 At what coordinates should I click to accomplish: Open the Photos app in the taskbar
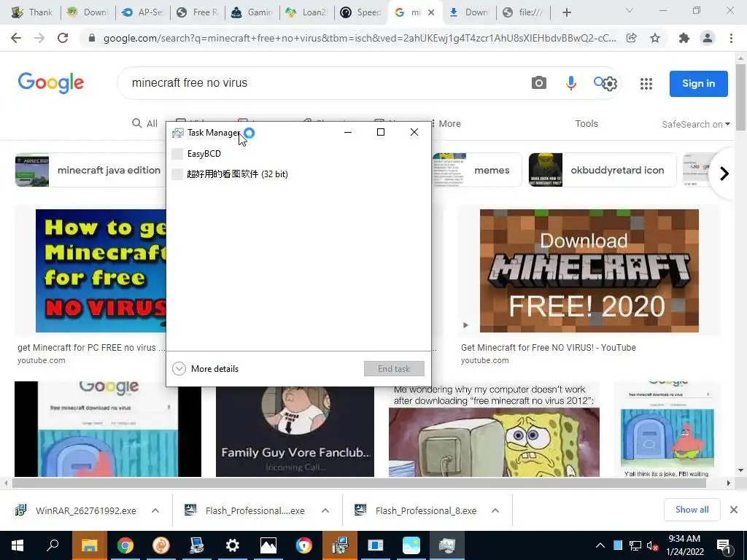pyautogui.click(x=268, y=545)
